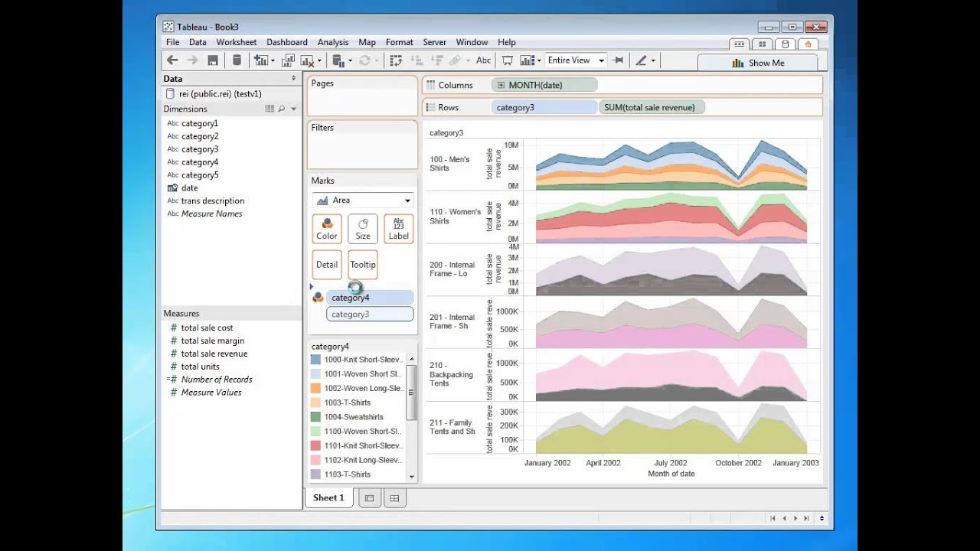Select the trans description dimension
This screenshot has width=980, height=551.
click(x=213, y=201)
